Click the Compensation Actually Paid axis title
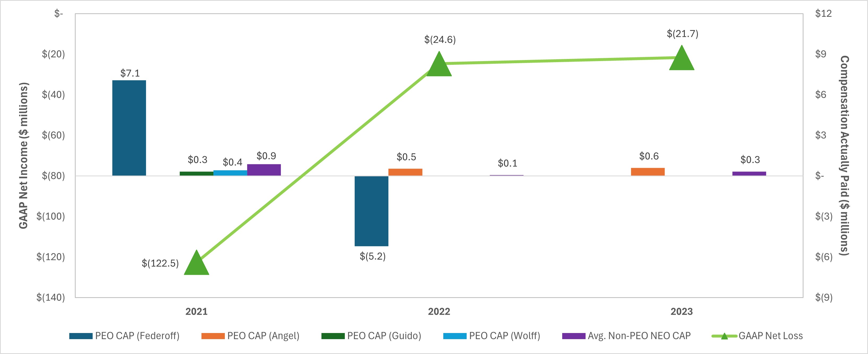868x354 pixels. pos(844,155)
